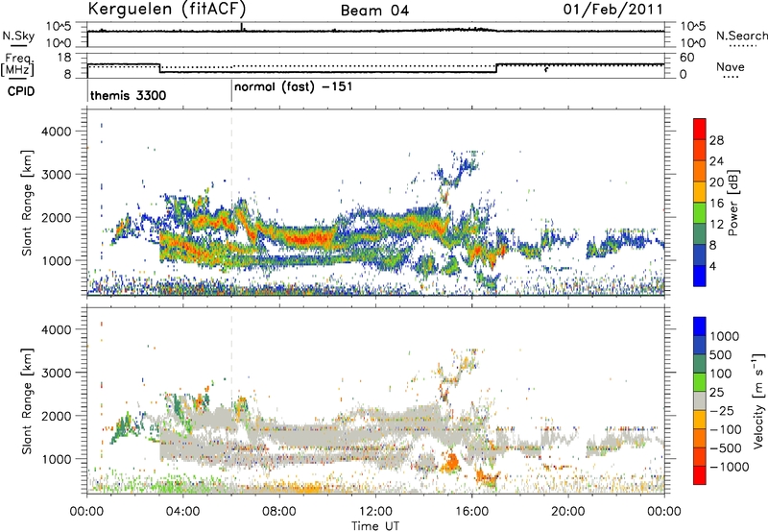Click the '04:00' time tick label
768x532 pixels.
tap(182, 512)
